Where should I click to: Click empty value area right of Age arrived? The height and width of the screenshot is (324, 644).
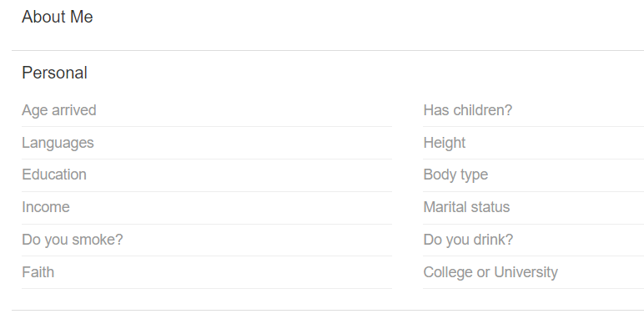pyautogui.click(x=244, y=110)
